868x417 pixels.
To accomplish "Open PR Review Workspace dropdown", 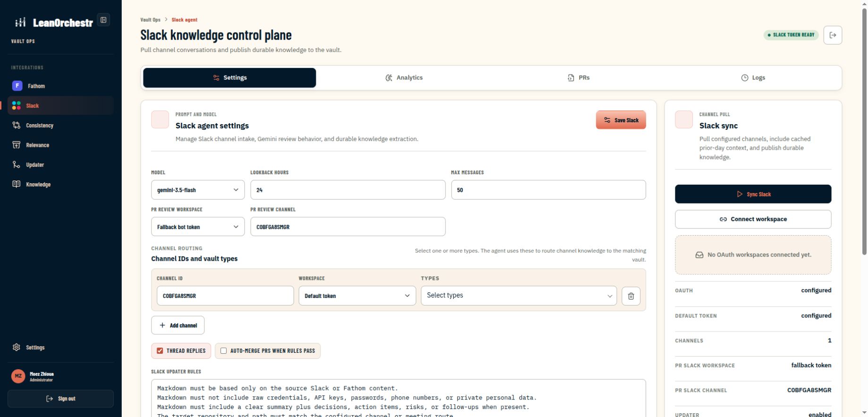I will pos(198,227).
